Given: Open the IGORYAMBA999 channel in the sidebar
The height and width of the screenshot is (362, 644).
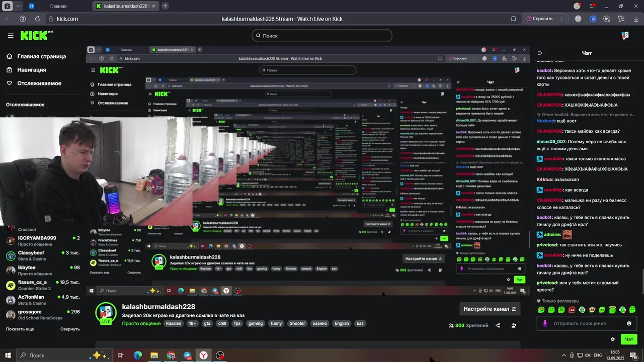Looking at the screenshot, I should 43,241.
